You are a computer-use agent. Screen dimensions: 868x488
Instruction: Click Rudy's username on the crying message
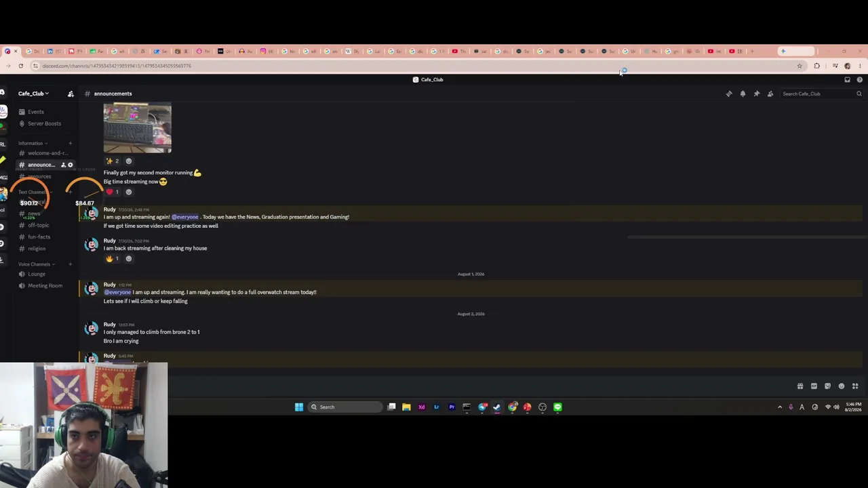coord(110,325)
